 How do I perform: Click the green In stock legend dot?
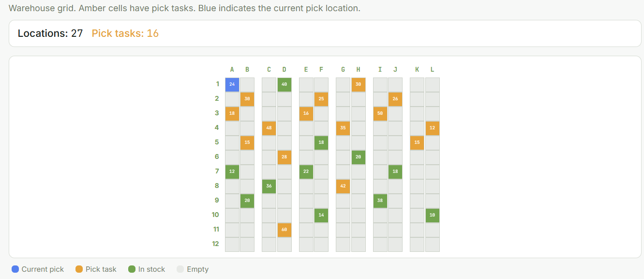[x=132, y=269]
